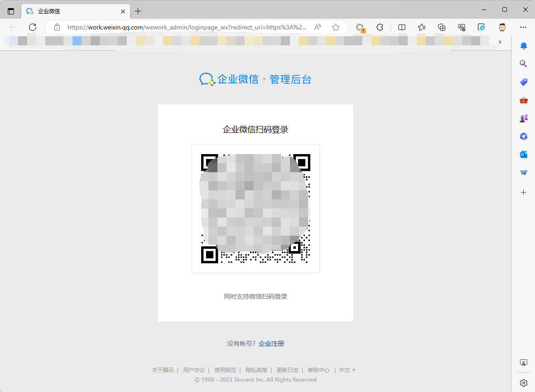Image resolution: width=535 pixels, height=392 pixels.
Task: Maximize the browser window
Action: pyautogui.click(x=505, y=10)
